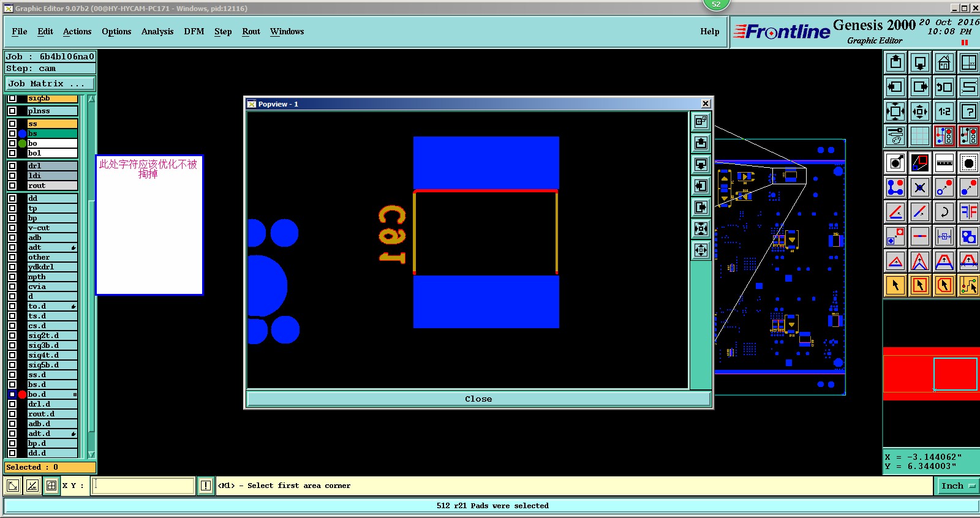Open the Job Matrix button
980x518 pixels.
point(50,84)
